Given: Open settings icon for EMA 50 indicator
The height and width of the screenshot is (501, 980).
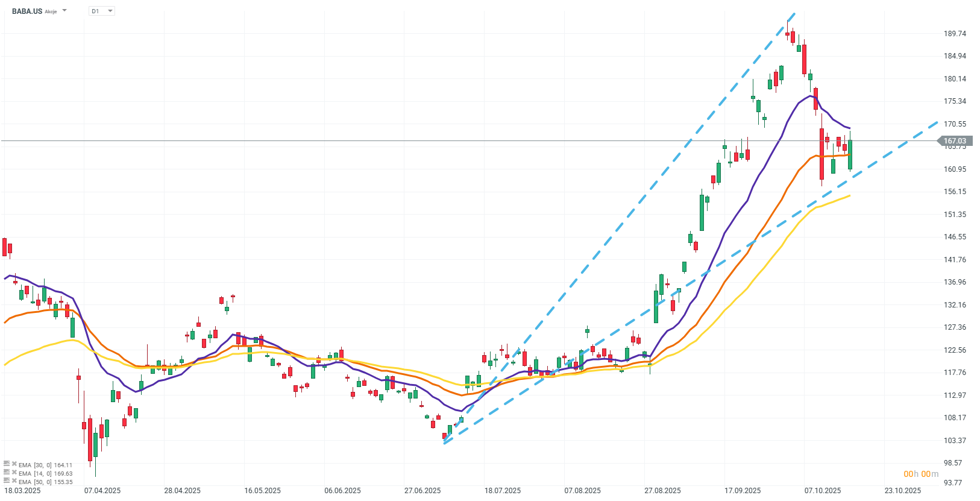Looking at the screenshot, I should 7,481.
